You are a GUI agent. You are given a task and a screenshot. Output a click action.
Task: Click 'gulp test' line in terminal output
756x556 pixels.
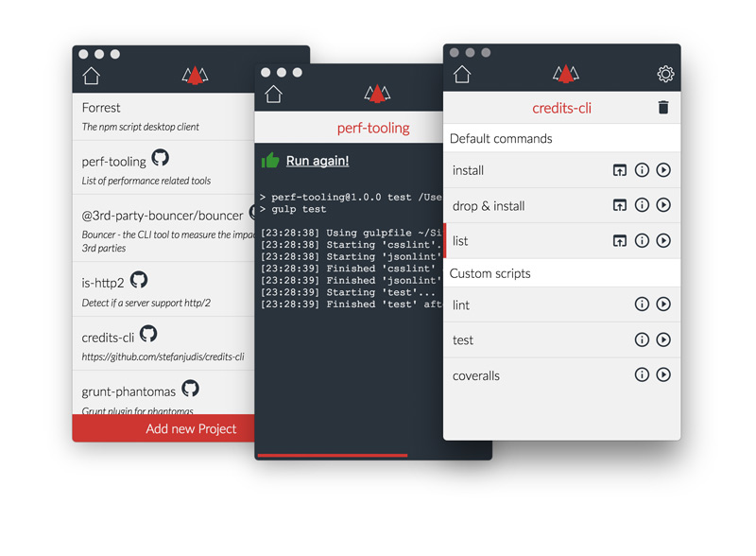point(293,209)
